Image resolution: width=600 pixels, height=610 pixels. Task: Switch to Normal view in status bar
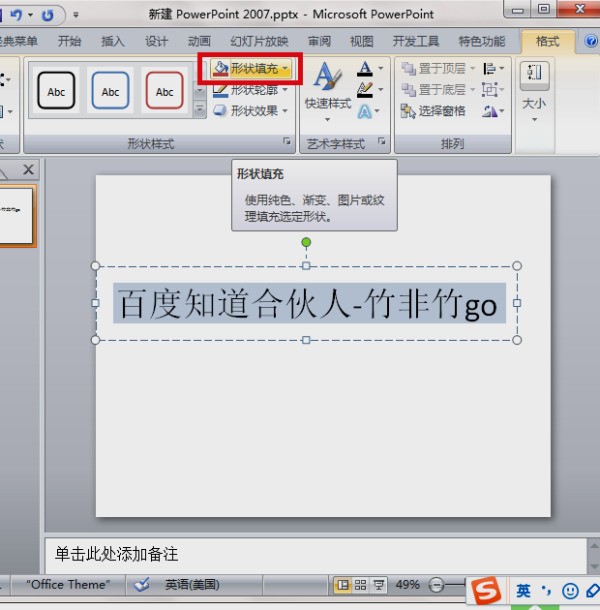click(343, 585)
